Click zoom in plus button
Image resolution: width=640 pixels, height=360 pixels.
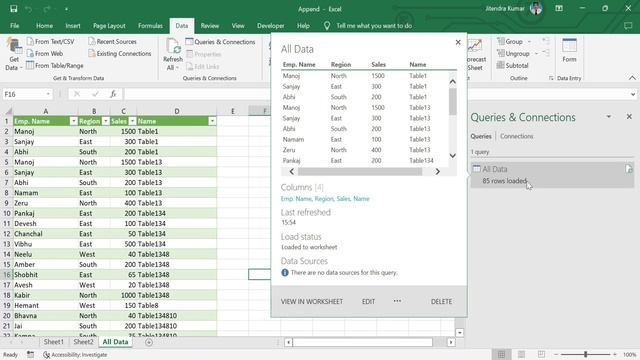click(615, 354)
